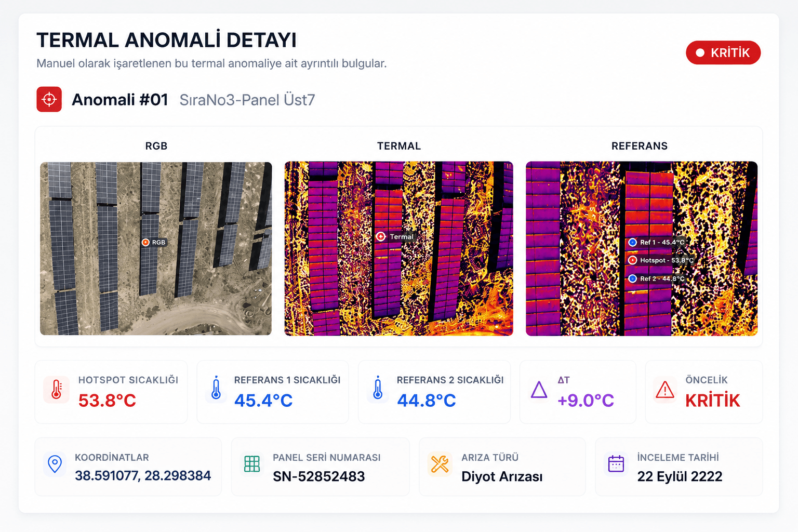Image resolution: width=798 pixels, height=532 pixels.
Task: Open the REFERANS thermal image
Action: click(642, 248)
